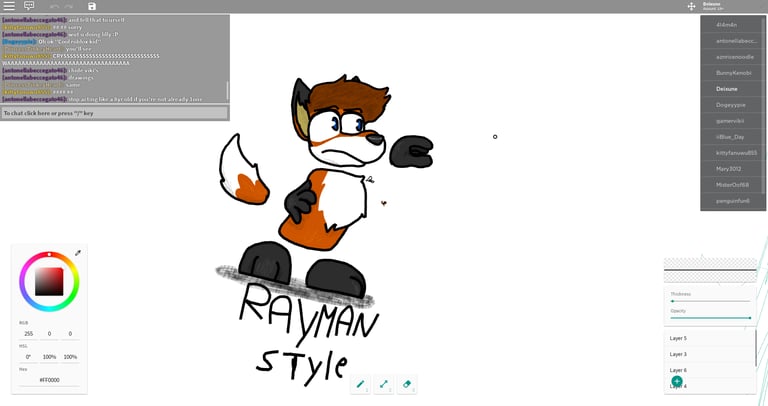
Task: Click the HSL lightness field
Action: pos(70,357)
